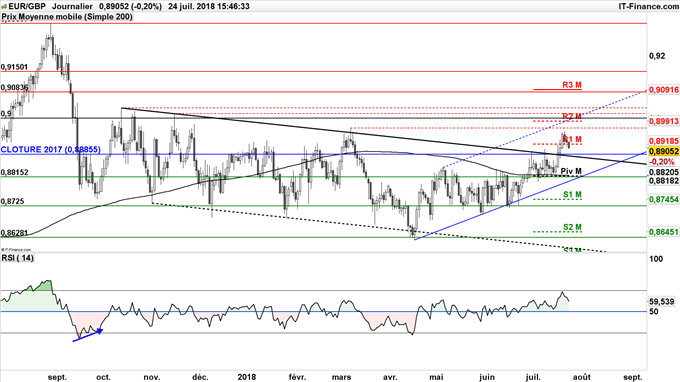Select the 0,88152 support level label
Image resolution: width=680 pixels, height=382 pixels.
click(x=14, y=172)
